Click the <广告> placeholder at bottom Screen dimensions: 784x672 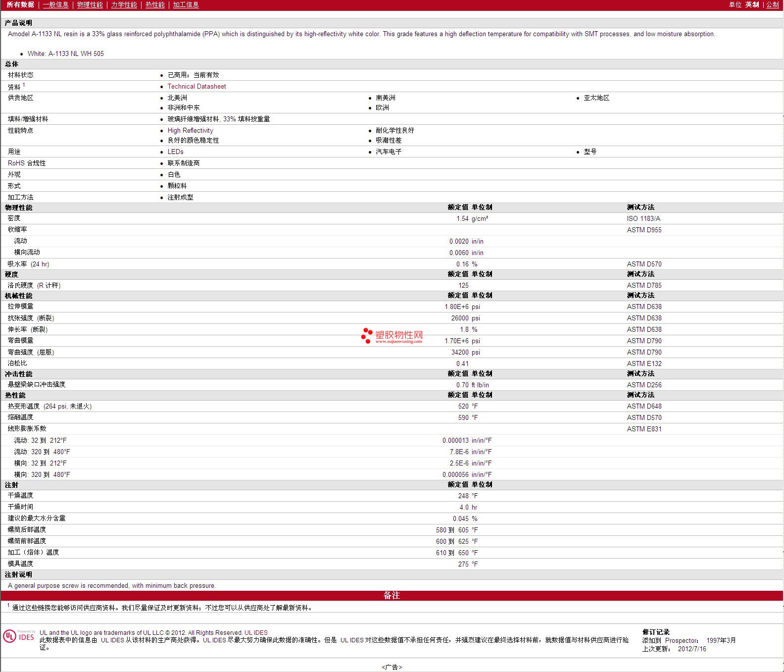point(392,667)
